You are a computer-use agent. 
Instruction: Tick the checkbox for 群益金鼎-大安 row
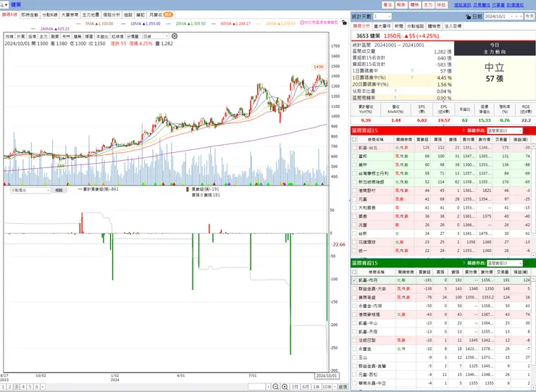(354, 288)
